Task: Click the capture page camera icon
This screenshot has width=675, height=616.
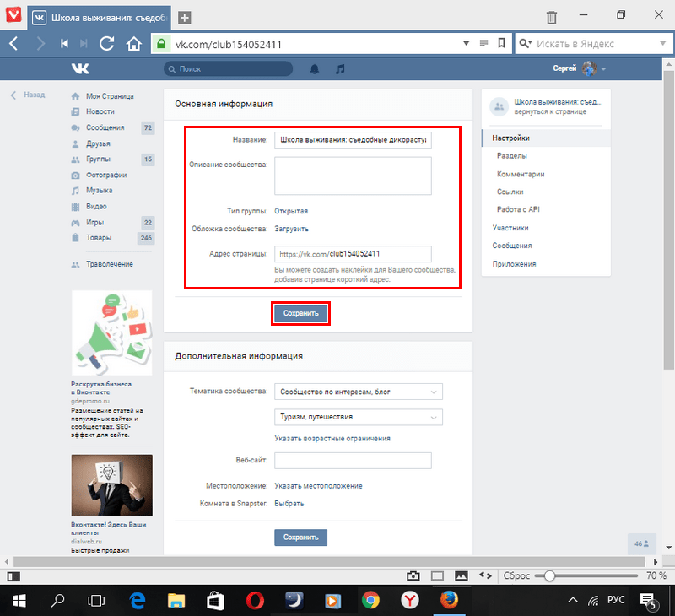Action: tap(413, 575)
